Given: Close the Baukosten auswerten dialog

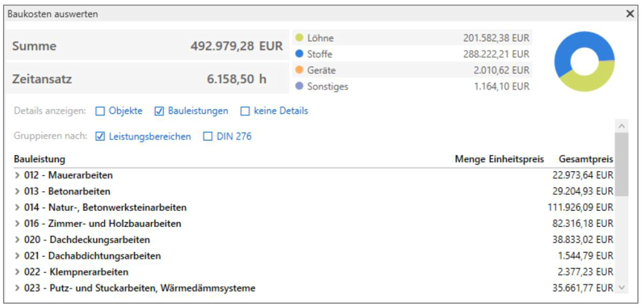Looking at the screenshot, I should click(630, 13).
